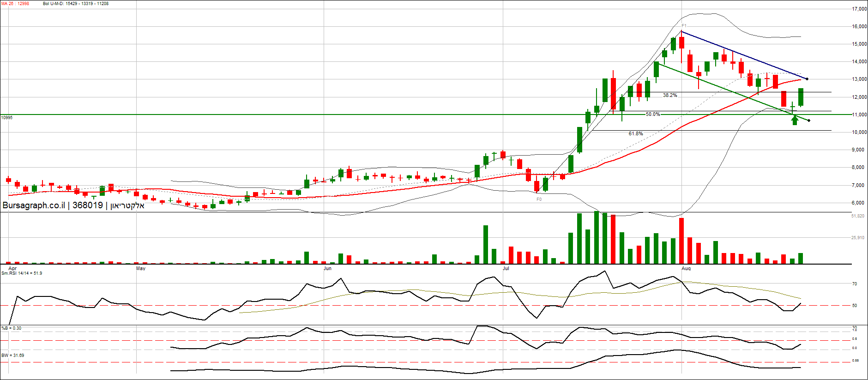This screenshot has width=868, height=380.
Task: Select the 50.0% Fibonacci level label
Action: click(653, 114)
